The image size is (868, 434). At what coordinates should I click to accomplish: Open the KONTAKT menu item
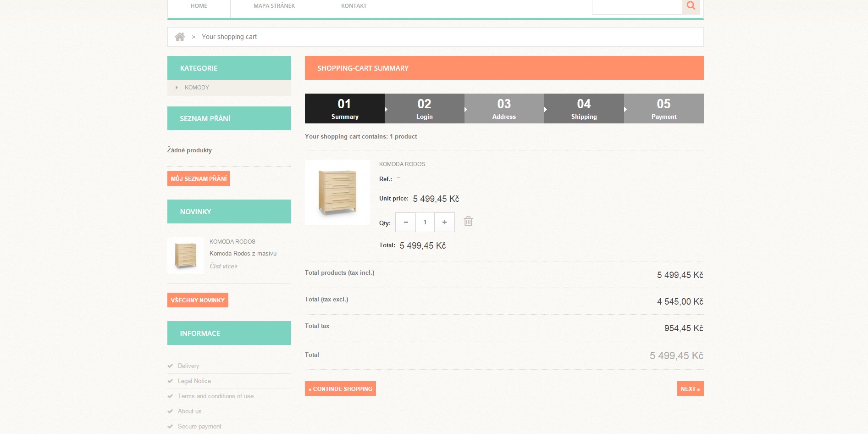354,6
